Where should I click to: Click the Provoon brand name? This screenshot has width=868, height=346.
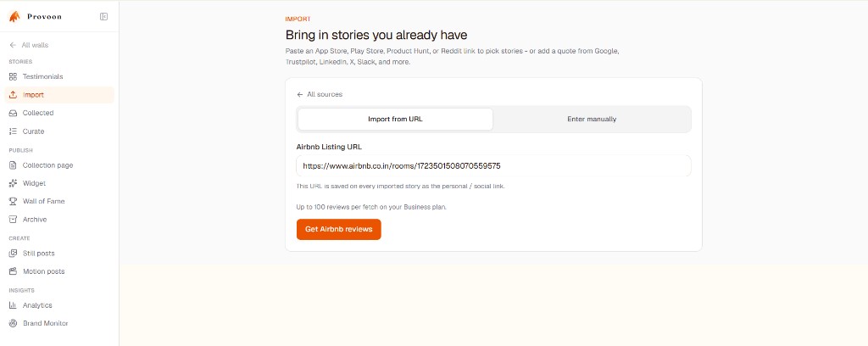coord(44,17)
